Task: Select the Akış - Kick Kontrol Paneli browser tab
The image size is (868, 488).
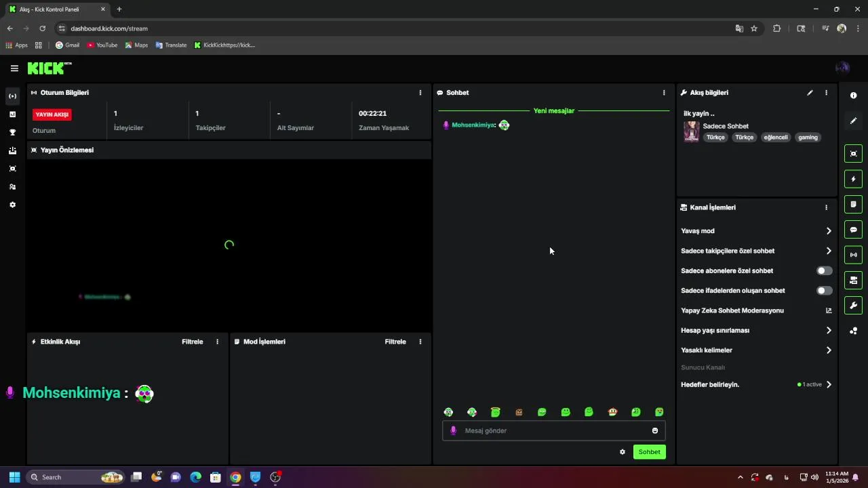Action: 57,9
